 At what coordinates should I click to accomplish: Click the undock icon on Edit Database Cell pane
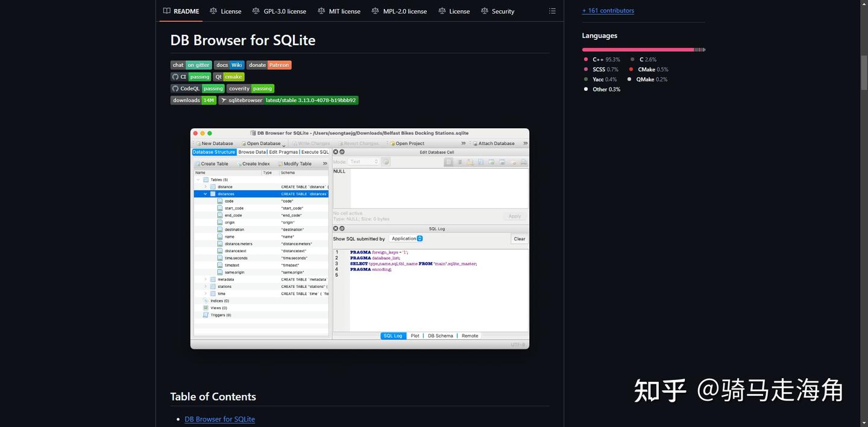click(x=342, y=152)
